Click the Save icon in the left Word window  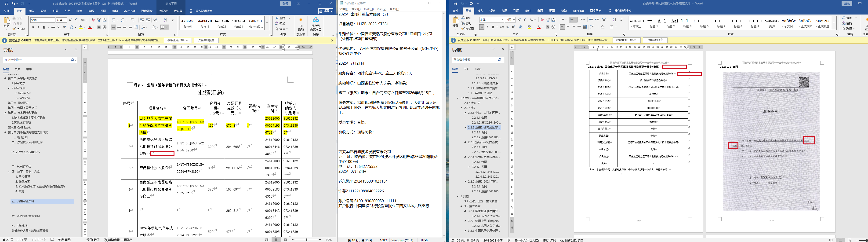coord(6,4)
